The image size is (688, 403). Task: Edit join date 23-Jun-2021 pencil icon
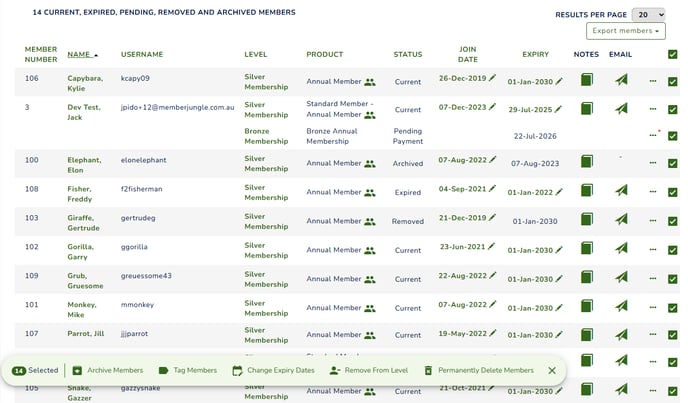pos(491,246)
